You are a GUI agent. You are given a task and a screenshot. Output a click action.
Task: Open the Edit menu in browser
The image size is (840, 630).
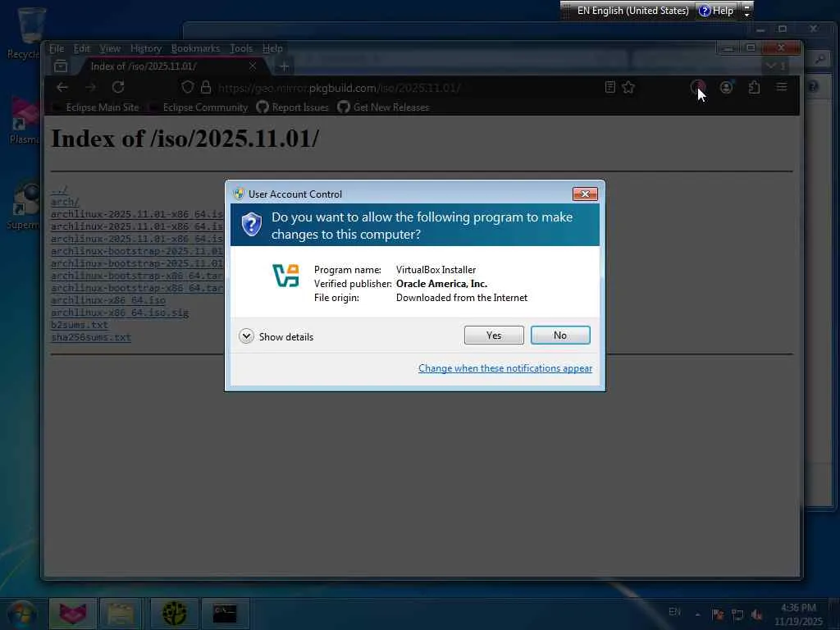pyautogui.click(x=81, y=48)
